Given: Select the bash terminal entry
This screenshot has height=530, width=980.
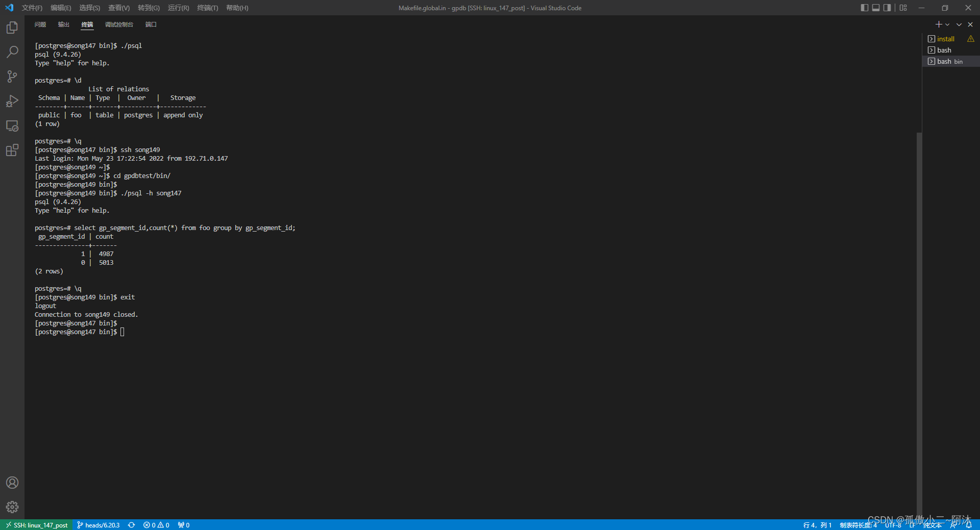Looking at the screenshot, I should click(x=951, y=50).
